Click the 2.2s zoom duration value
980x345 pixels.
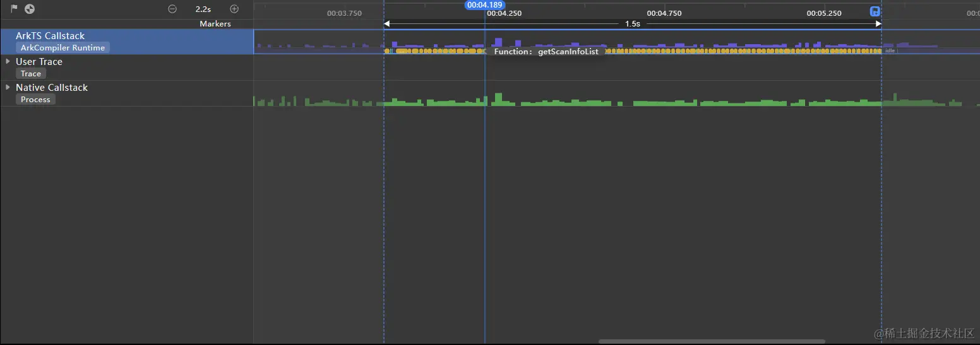pyautogui.click(x=203, y=9)
